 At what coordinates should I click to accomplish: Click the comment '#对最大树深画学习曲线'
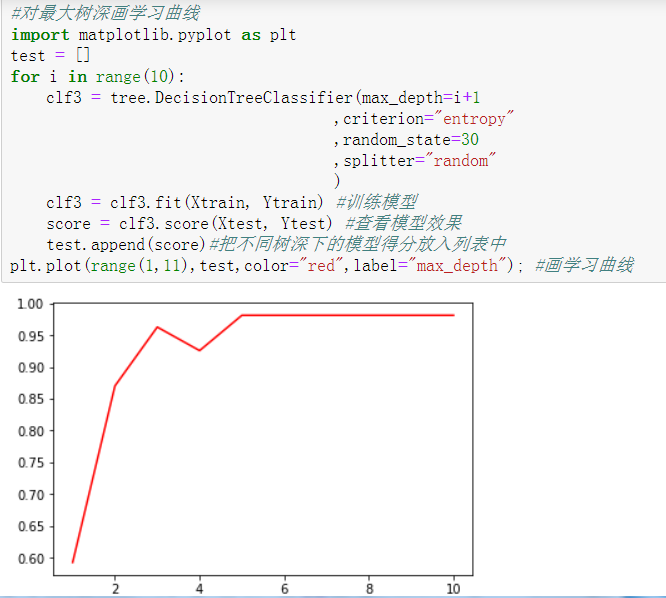105,14
